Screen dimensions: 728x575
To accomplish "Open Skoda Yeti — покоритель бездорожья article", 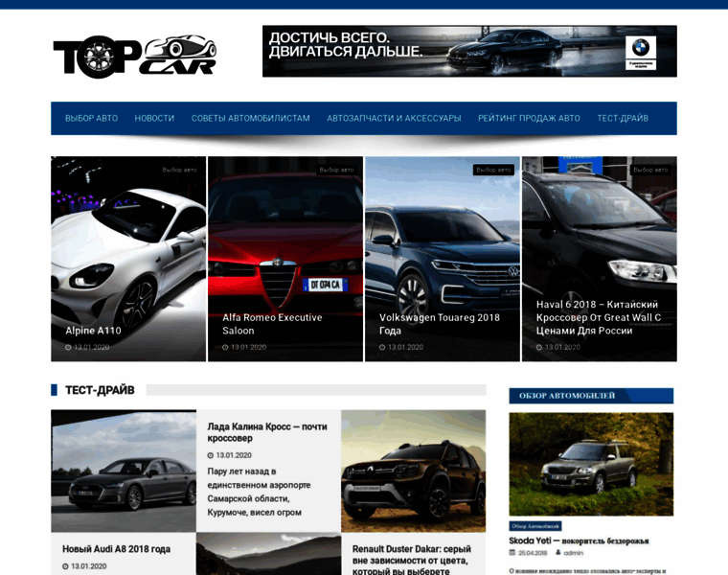I will [579, 541].
